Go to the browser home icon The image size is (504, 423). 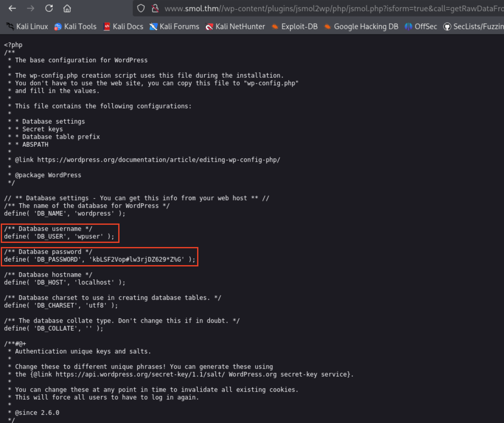tap(67, 8)
